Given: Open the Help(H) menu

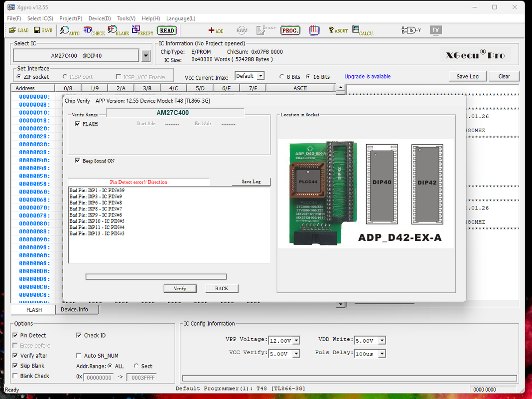Looking at the screenshot, I should coord(150,18).
